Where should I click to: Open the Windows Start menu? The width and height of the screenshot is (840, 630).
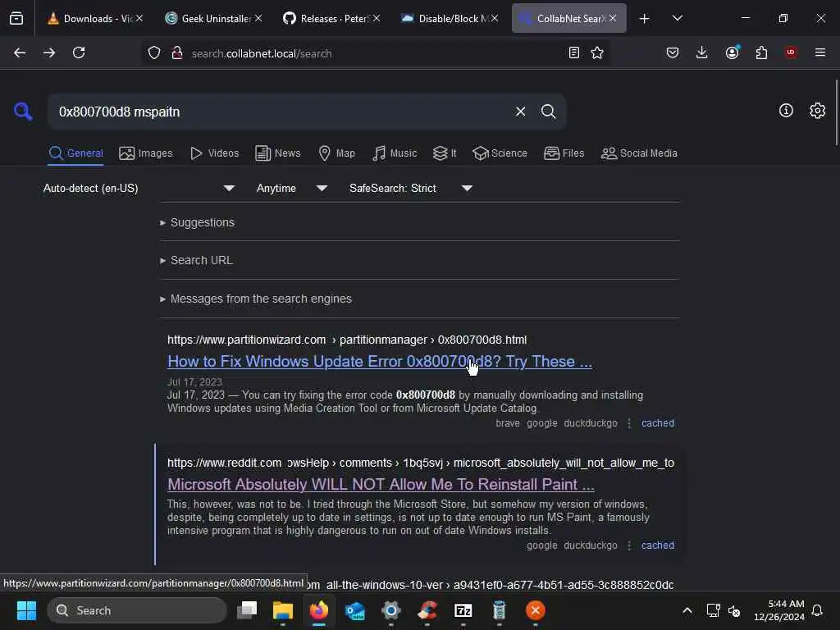tap(26, 610)
